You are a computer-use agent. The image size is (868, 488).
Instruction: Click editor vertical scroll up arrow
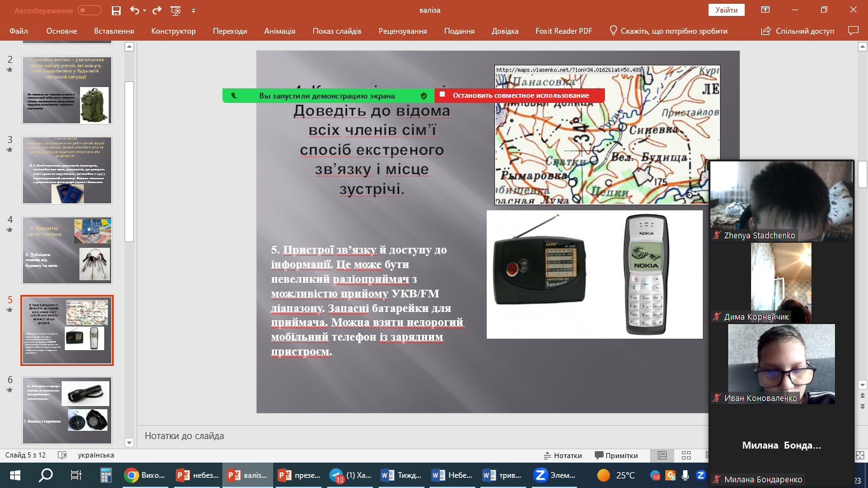point(863,46)
